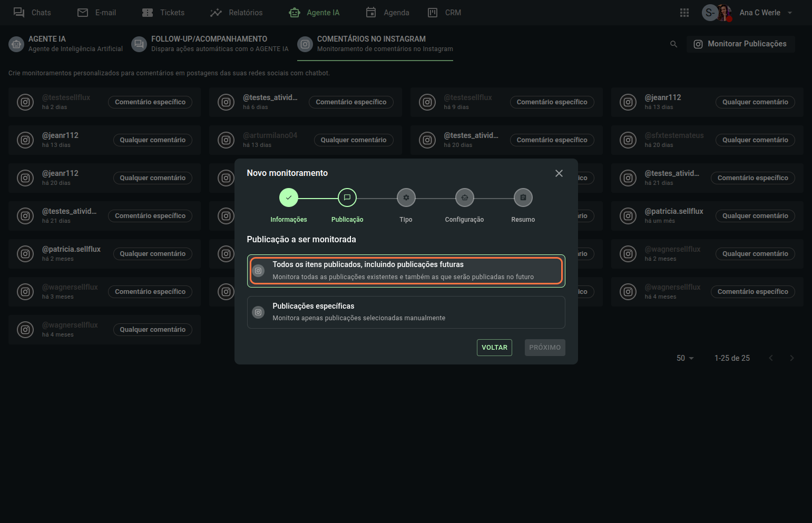Go to next page chevron
812x523 pixels.
[x=791, y=358]
